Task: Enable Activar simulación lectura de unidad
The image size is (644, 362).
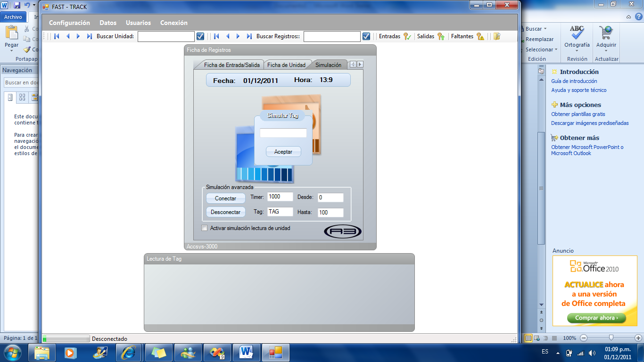Action: tap(205, 228)
